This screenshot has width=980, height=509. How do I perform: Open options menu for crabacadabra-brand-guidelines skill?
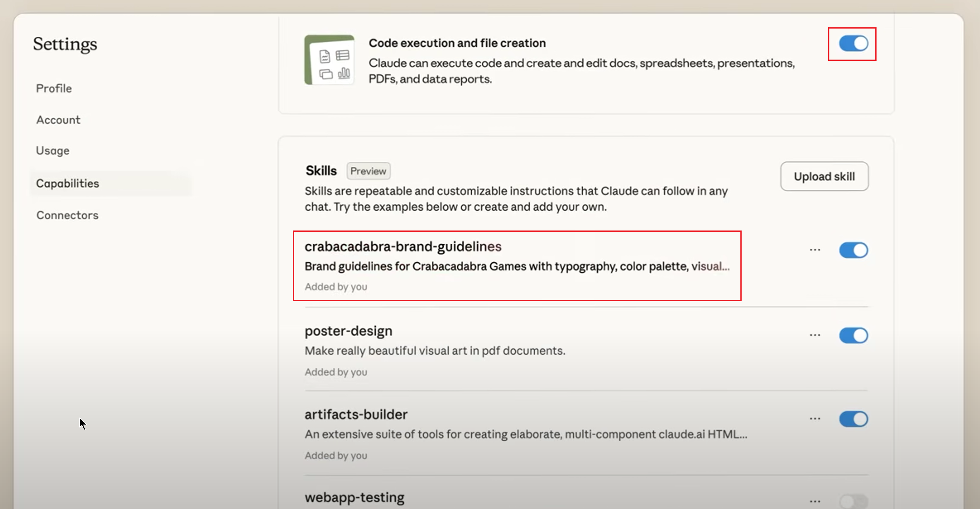(815, 250)
